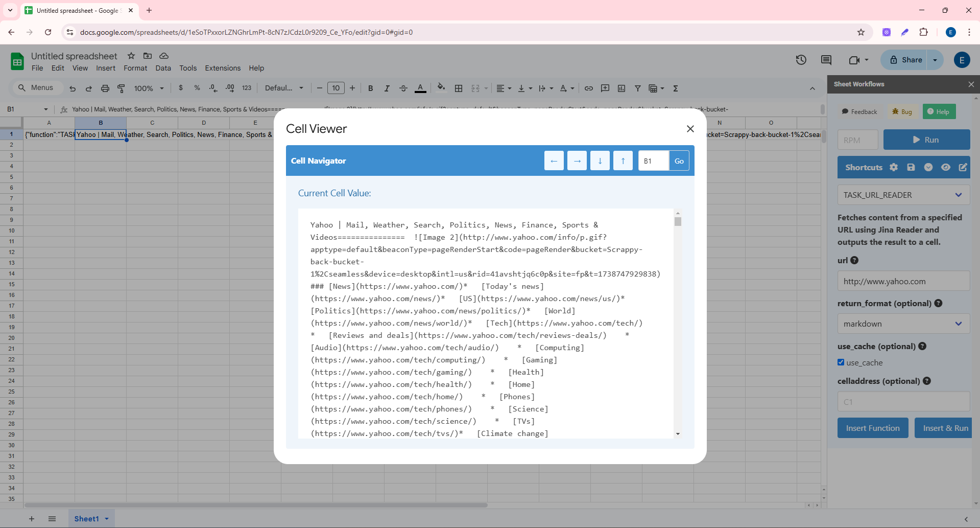980x528 pixels.
Task: Toggle bold formatting in toolbar
Action: [370, 88]
